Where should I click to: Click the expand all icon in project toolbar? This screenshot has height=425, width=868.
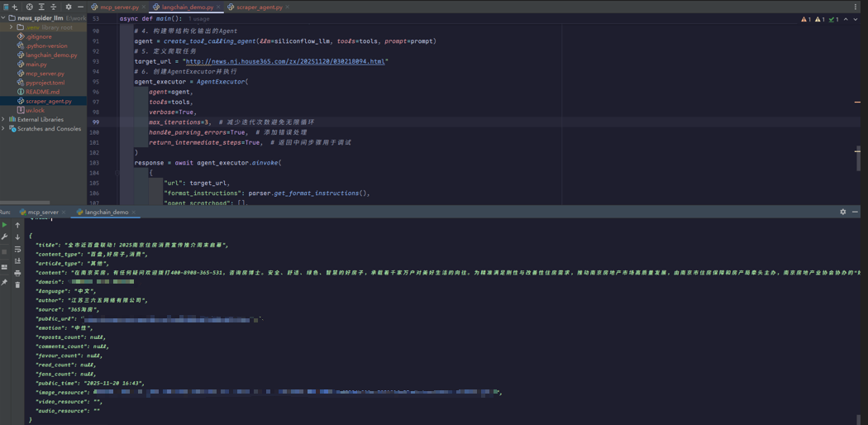(41, 7)
